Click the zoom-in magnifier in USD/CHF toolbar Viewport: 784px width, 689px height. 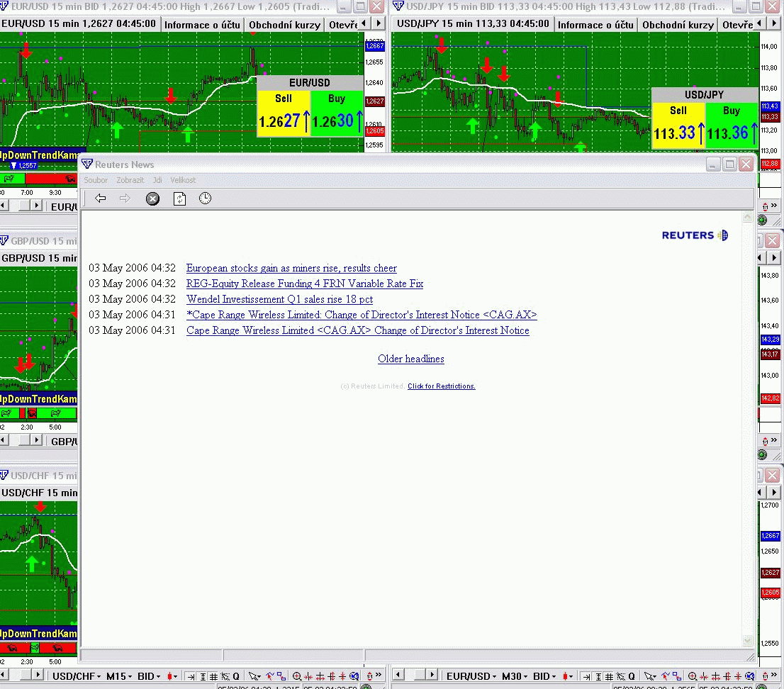point(297,676)
